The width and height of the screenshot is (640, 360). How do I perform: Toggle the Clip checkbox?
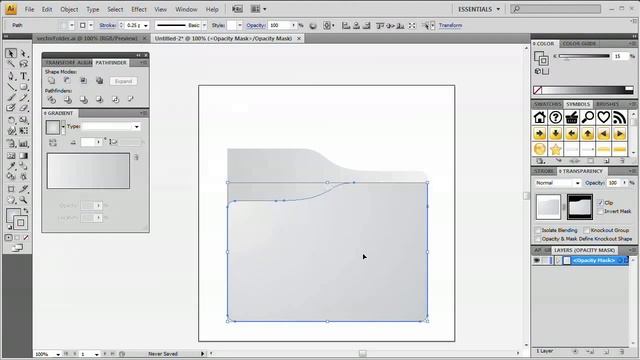(x=600, y=202)
